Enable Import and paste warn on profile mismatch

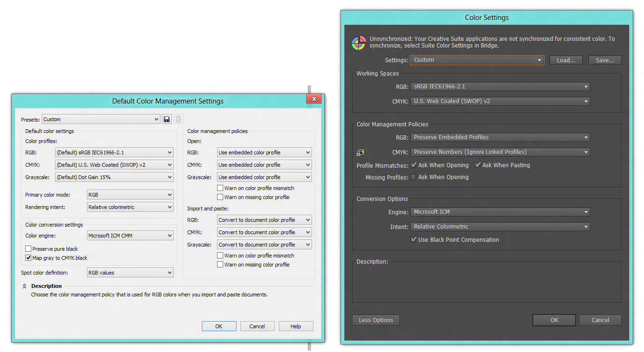(220, 256)
